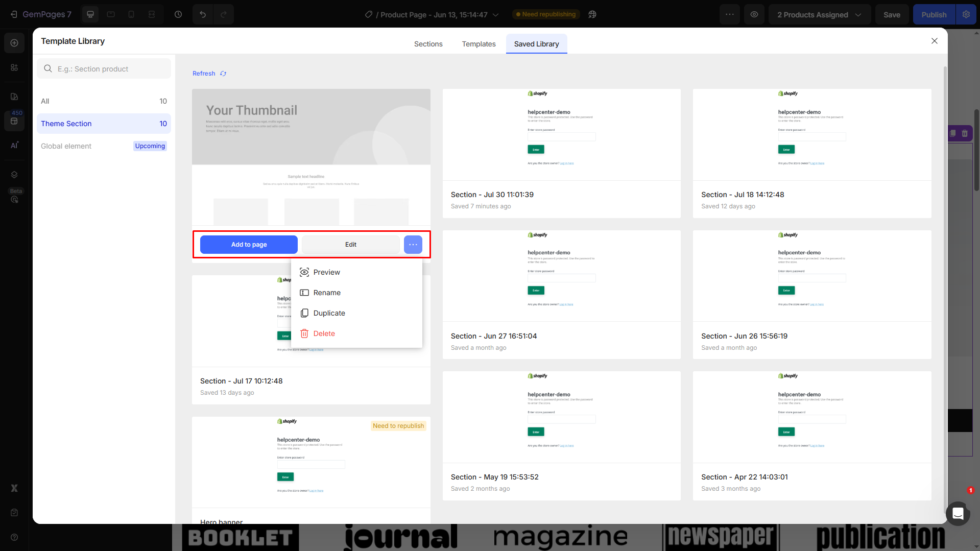Open version history clock icon
Image resolution: width=980 pixels, height=551 pixels.
pyautogui.click(x=178, y=14)
